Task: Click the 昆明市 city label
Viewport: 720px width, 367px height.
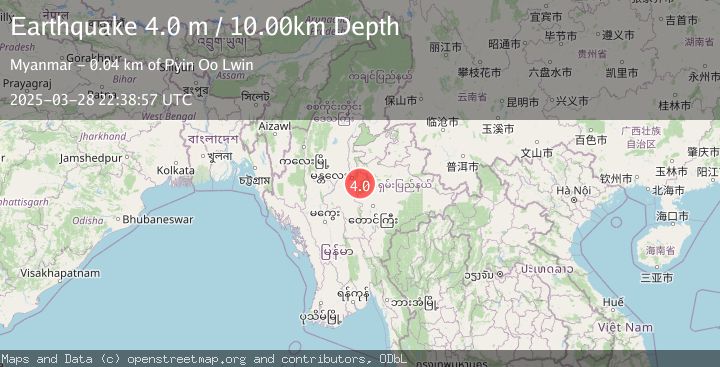Action: click(523, 102)
